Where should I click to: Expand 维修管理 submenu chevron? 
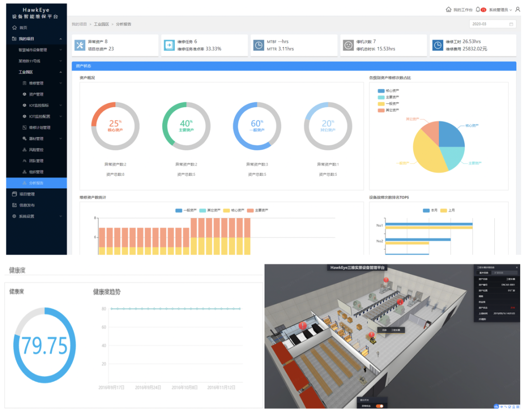[61, 83]
